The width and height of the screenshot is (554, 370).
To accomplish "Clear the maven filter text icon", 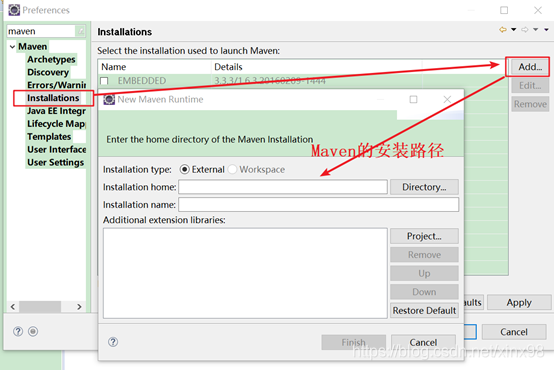I will tap(81, 31).
